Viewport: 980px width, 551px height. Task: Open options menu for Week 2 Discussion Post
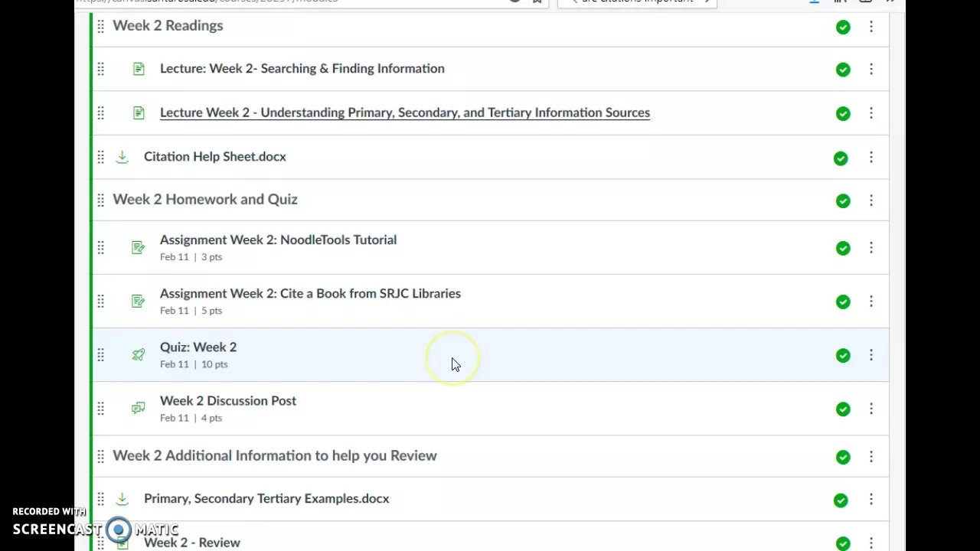pos(871,409)
